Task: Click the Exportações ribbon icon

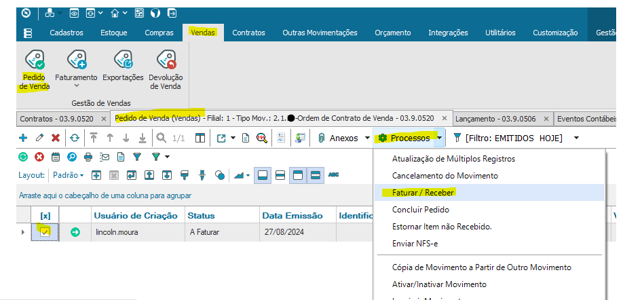Action: click(x=123, y=70)
